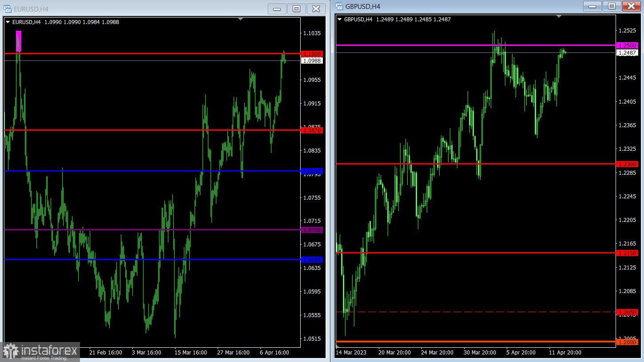Click the 3 Mar 16:00 time label
Screen dimensions: 644x362
pyautogui.click(x=146, y=352)
